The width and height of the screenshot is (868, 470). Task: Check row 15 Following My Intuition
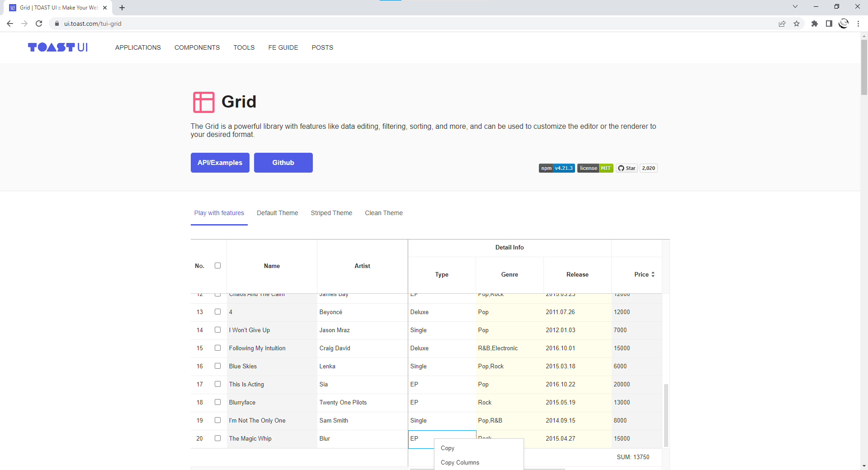coord(218,348)
